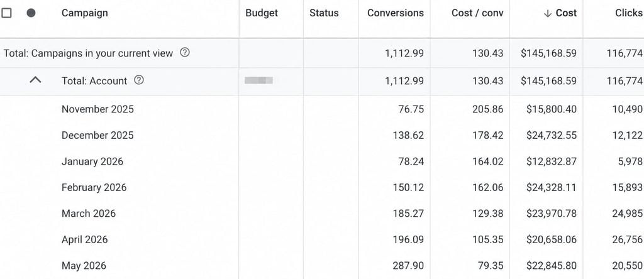Viewport: 644px width, 279px height.
Task: Click cost per conversion value 105.35
Action: coord(488,239)
